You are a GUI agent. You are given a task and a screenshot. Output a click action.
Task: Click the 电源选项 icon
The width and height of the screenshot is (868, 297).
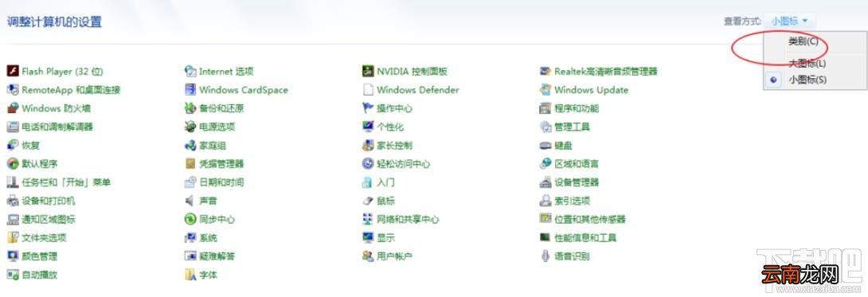pos(190,127)
